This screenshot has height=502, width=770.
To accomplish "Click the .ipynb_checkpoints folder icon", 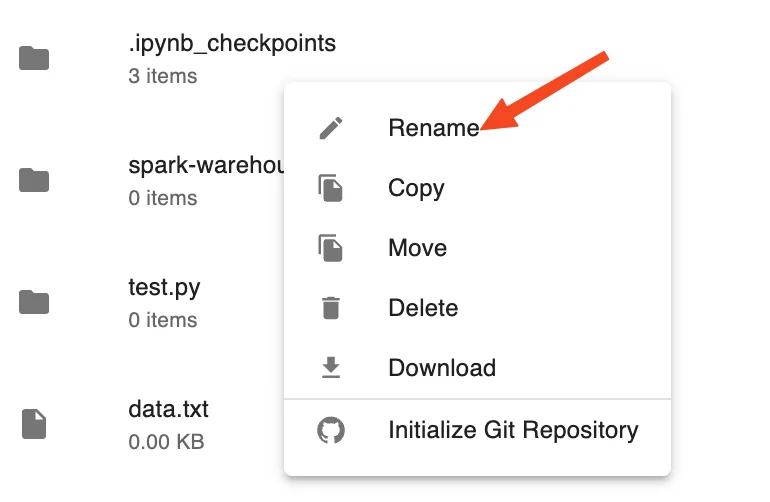I will pyautogui.click(x=34, y=58).
